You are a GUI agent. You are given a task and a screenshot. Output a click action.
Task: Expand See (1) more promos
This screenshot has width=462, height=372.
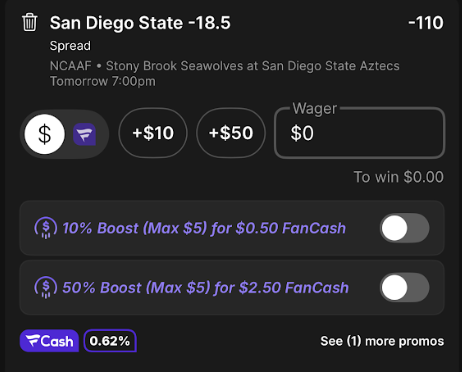coord(382,341)
